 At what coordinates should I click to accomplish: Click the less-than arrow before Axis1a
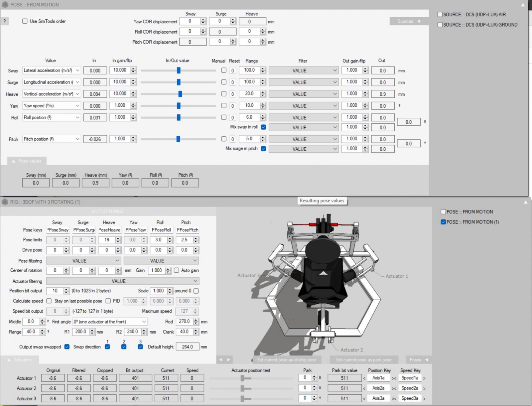(x=364, y=378)
